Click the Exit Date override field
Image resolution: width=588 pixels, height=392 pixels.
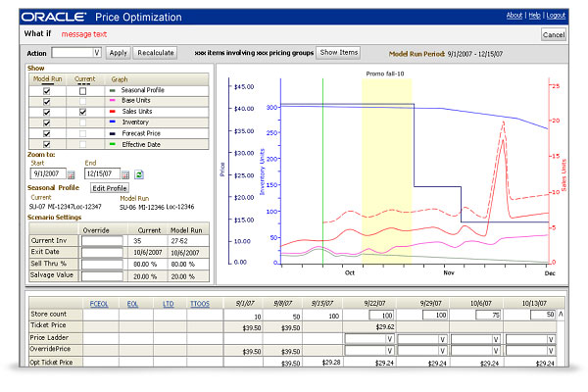[x=102, y=253]
